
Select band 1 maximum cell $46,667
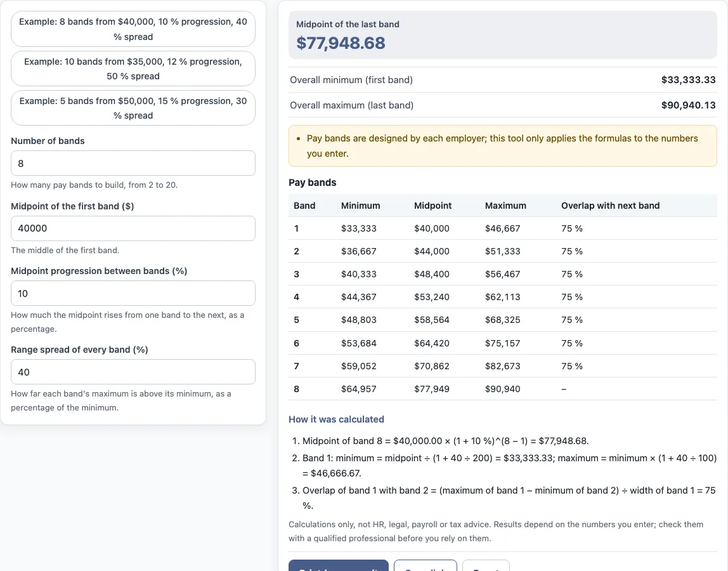point(502,228)
